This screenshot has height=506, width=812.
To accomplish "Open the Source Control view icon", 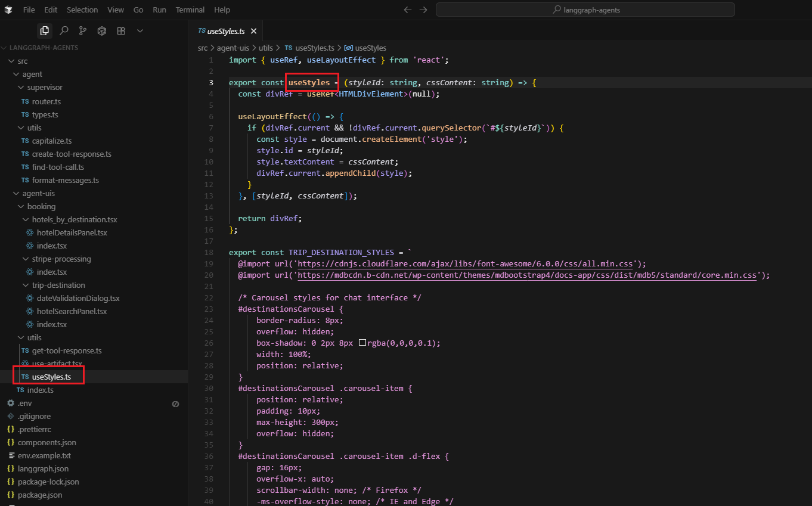I will (x=83, y=31).
